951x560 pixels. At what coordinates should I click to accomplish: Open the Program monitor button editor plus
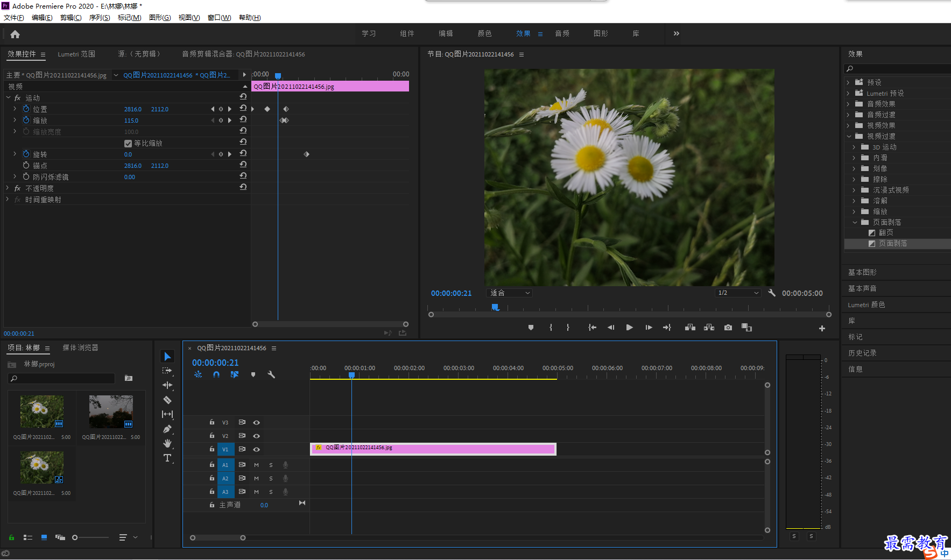pos(822,328)
